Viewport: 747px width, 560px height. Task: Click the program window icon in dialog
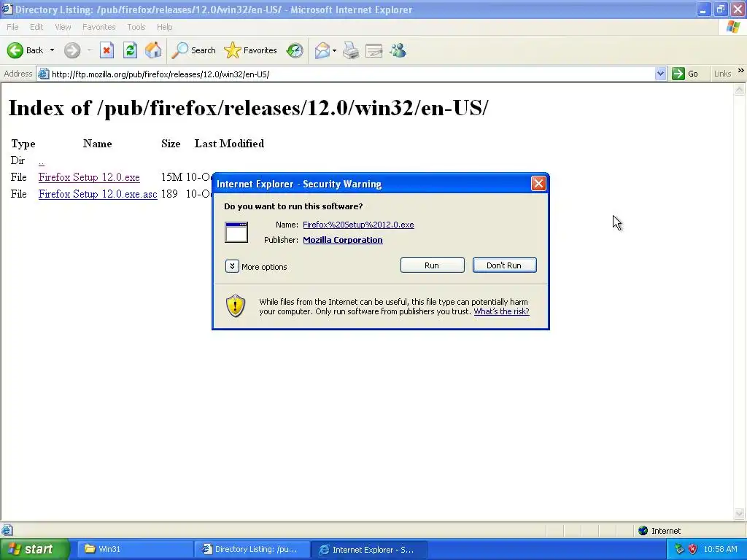pos(236,233)
